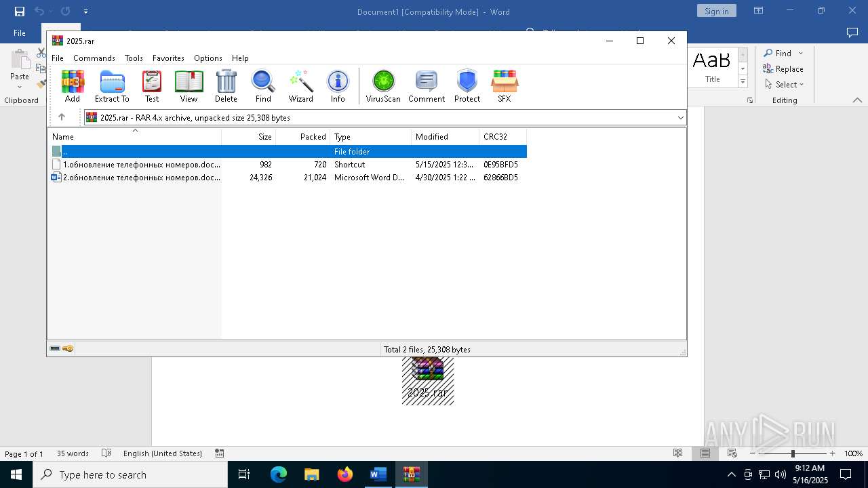Sort by the Packed column header
Image resolution: width=868 pixels, height=488 pixels.
point(303,136)
